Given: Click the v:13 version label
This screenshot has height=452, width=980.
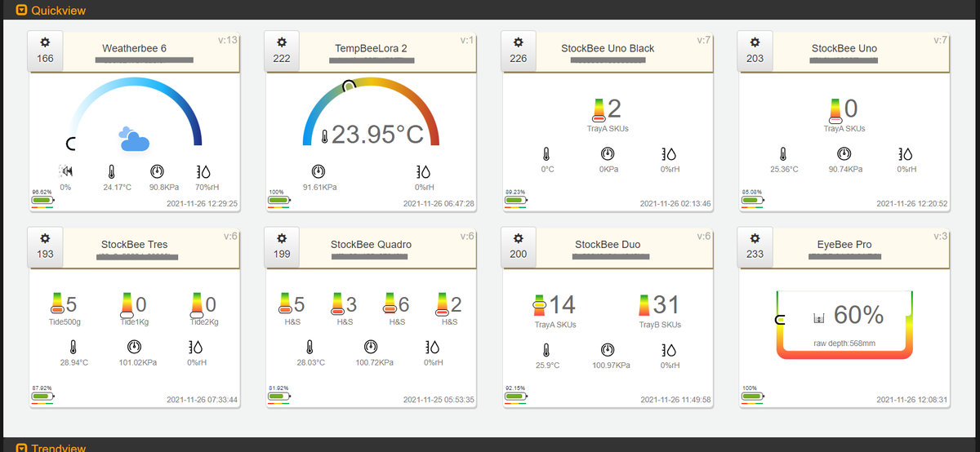Looking at the screenshot, I should pos(228,39).
